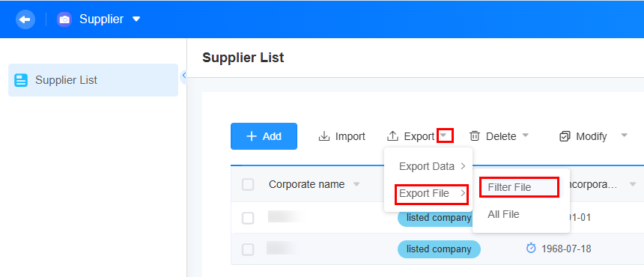644x277 pixels.
Task: Select Export Data menu item
Action: point(428,166)
